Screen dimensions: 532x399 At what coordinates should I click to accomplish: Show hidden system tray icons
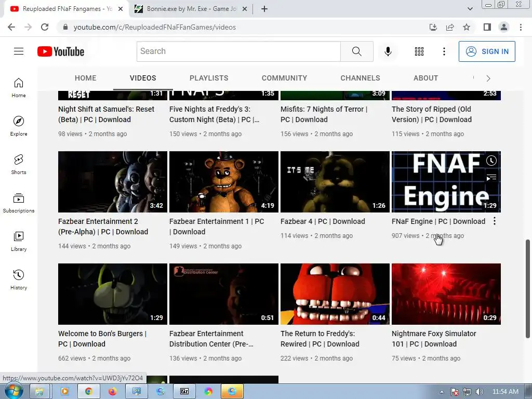(x=442, y=392)
